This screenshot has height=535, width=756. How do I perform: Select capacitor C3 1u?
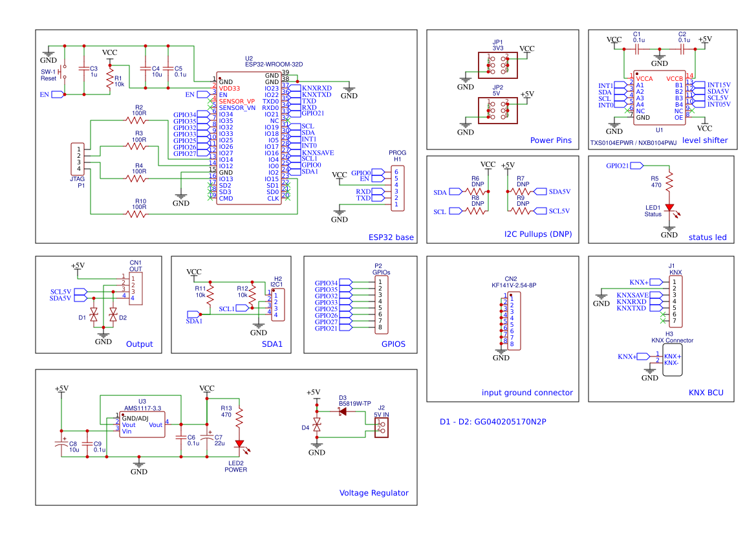pyautogui.click(x=84, y=69)
